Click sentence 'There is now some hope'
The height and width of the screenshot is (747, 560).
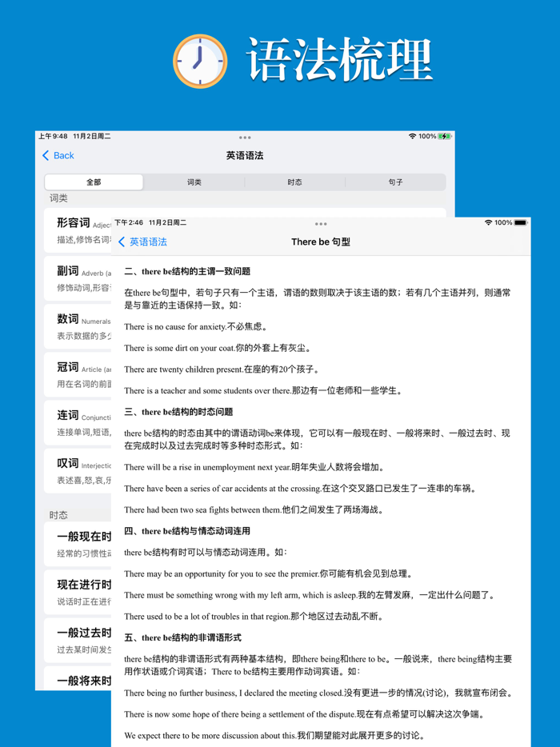[x=306, y=714]
